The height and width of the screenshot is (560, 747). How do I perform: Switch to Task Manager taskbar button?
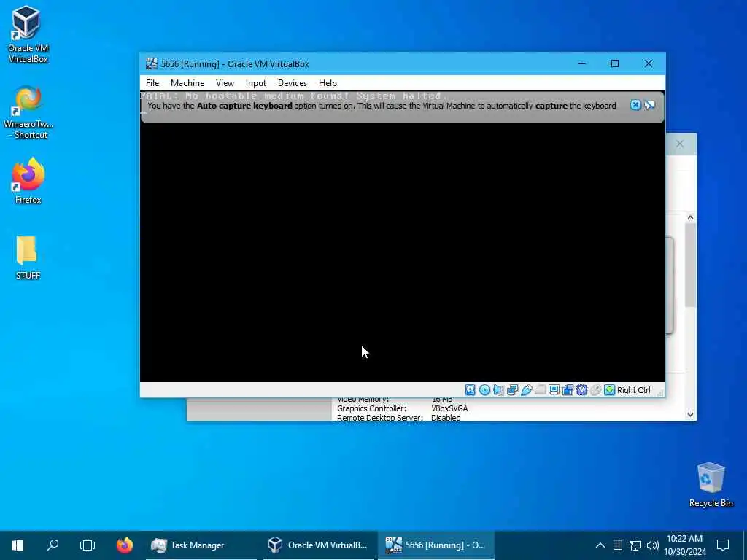pos(201,545)
